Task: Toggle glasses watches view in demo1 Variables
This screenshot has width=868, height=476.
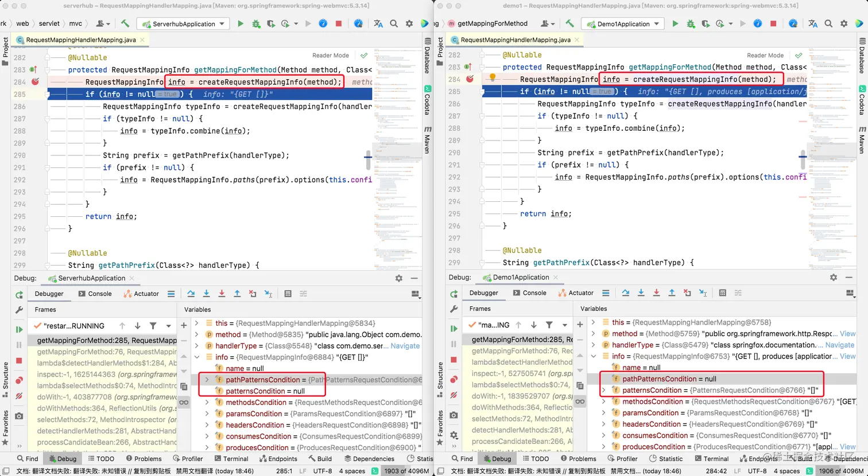Action: click(580, 401)
